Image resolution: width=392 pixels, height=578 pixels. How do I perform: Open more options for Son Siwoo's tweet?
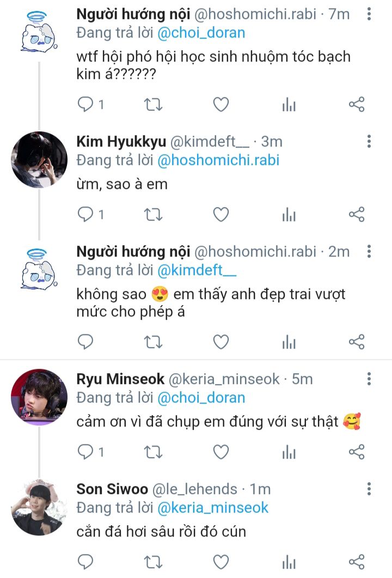pos(369,489)
